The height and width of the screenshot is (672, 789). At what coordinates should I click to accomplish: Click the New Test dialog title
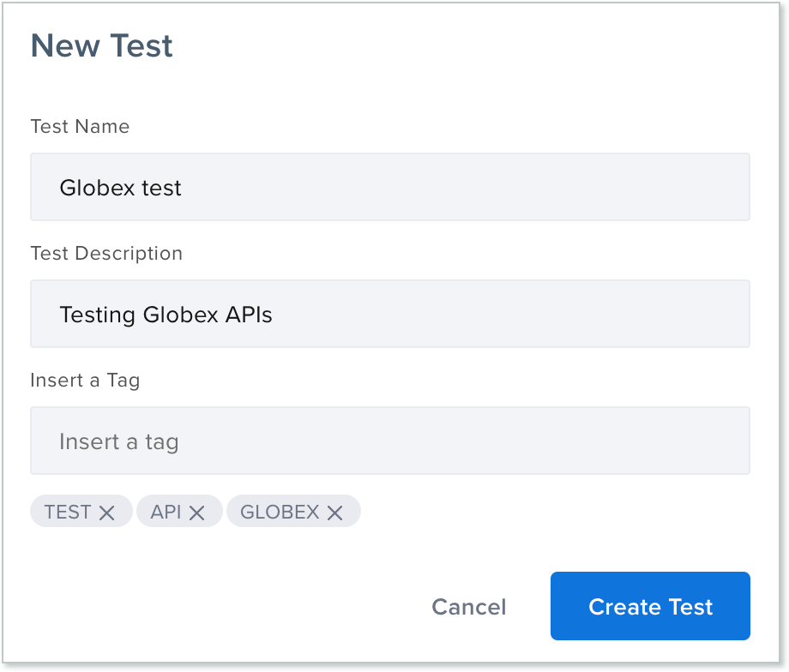click(101, 45)
